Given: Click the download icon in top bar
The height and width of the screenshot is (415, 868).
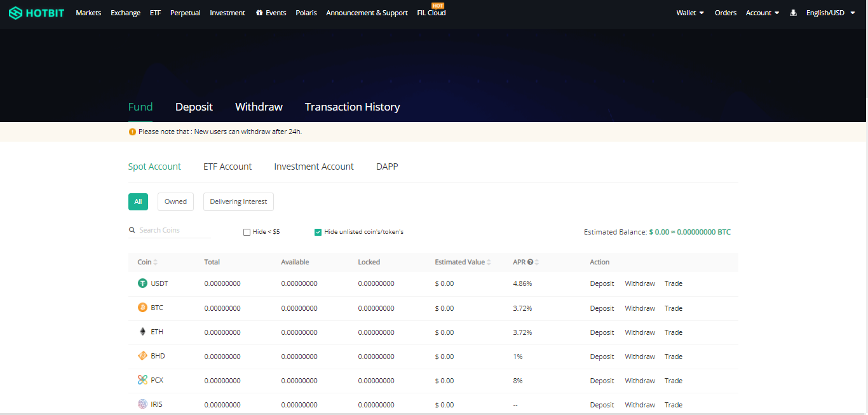Looking at the screenshot, I should click(793, 13).
